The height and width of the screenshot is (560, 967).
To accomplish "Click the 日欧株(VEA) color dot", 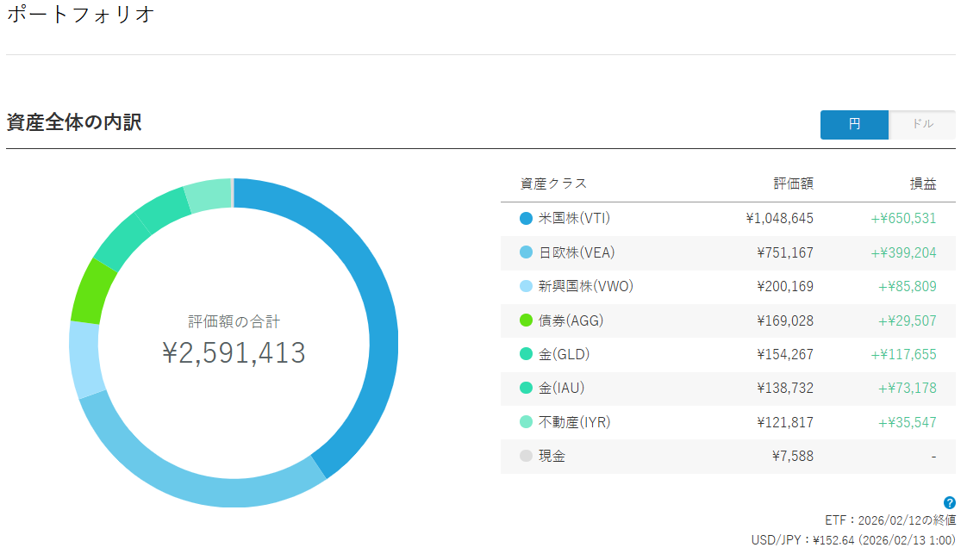I will point(526,252).
